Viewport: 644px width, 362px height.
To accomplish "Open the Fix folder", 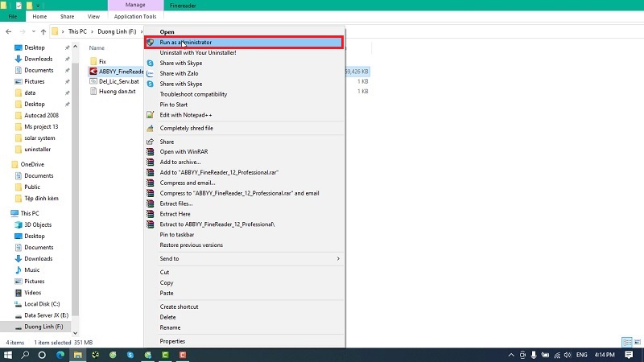I will [102, 61].
